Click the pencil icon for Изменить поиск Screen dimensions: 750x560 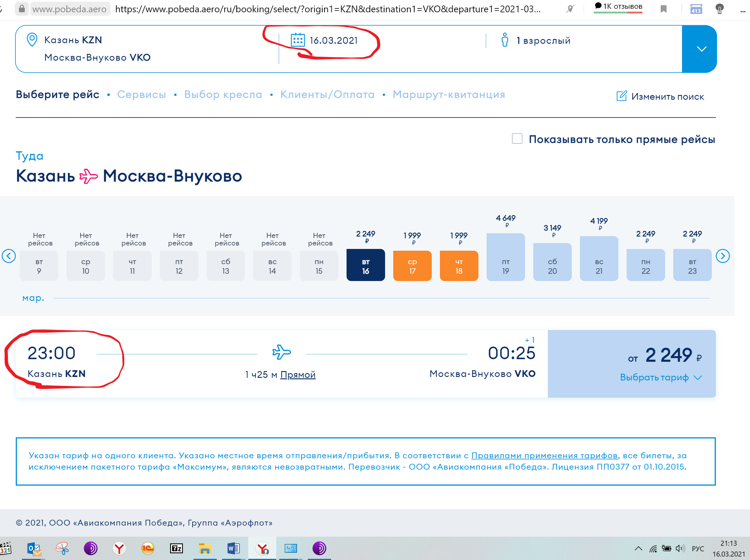click(622, 96)
